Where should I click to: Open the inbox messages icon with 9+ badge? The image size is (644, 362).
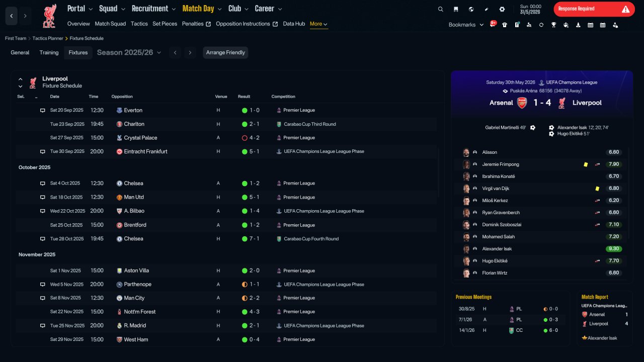pyautogui.click(x=493, y=24)
